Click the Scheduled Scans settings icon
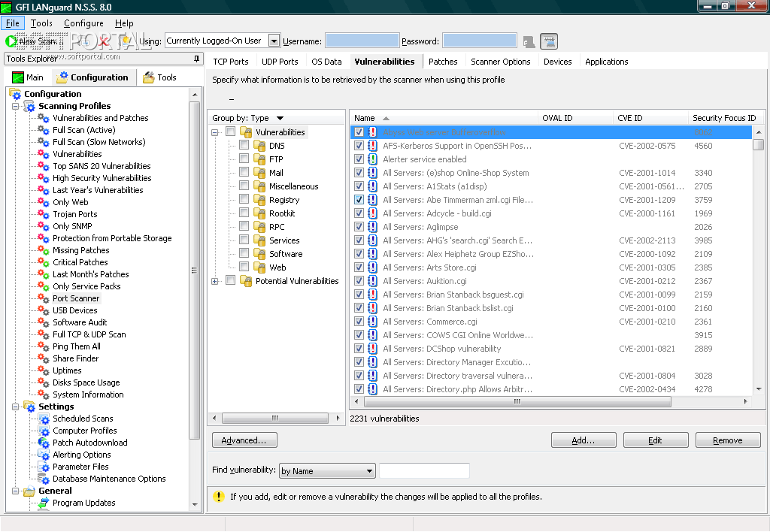 point(43,419)
